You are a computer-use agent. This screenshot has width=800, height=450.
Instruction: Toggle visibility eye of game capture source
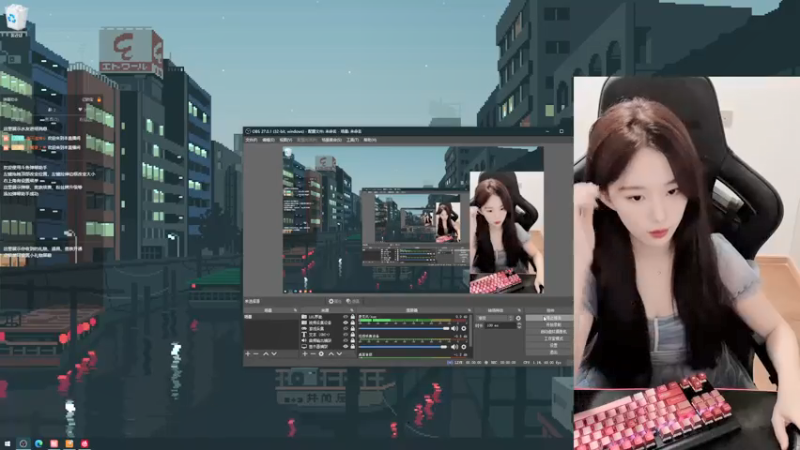coord(345,329)
